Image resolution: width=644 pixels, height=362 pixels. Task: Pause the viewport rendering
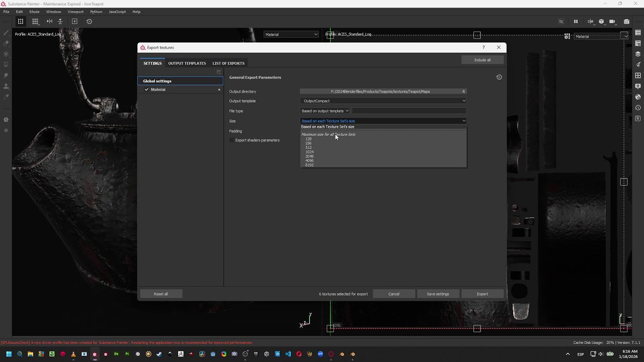click(576, 21)
